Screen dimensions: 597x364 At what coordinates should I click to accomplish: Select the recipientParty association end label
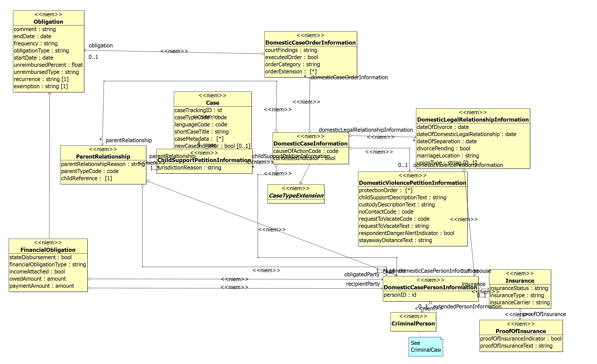coord(362,284)
